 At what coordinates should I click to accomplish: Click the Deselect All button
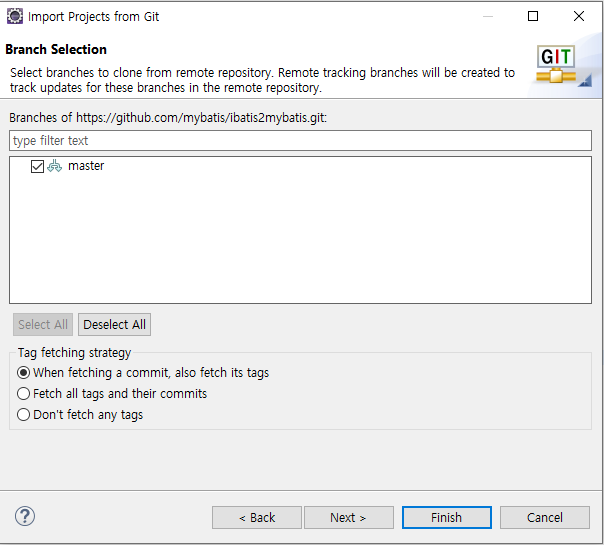(114, 324)
